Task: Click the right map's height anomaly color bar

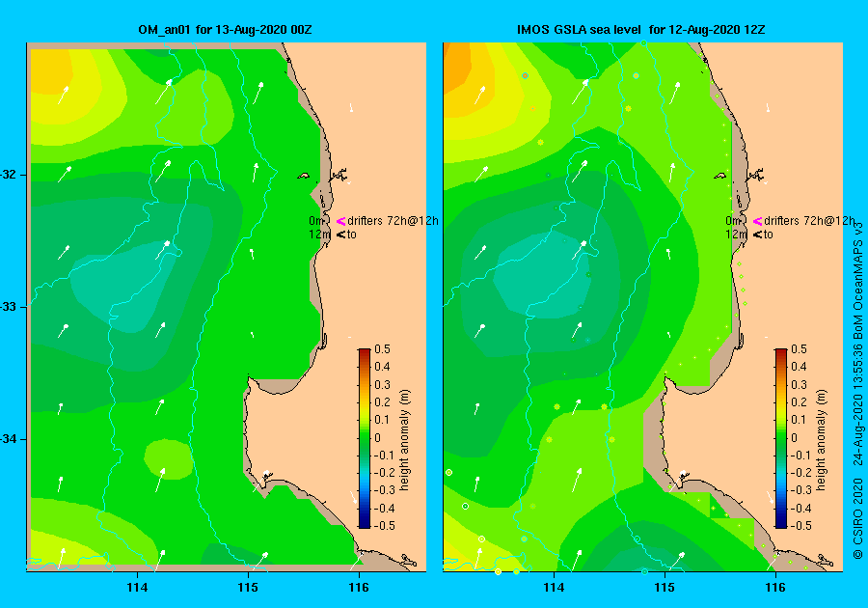Action: 780,438
